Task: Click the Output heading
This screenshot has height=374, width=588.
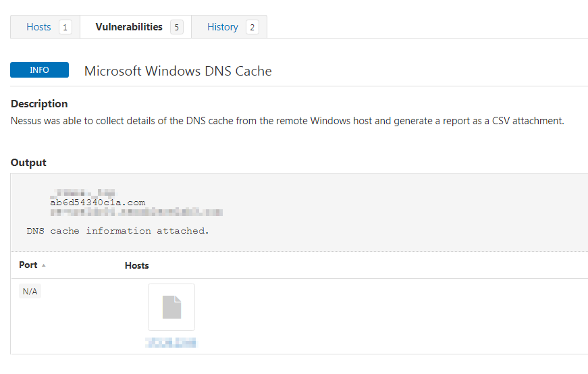Action: [x=28, y=163]
